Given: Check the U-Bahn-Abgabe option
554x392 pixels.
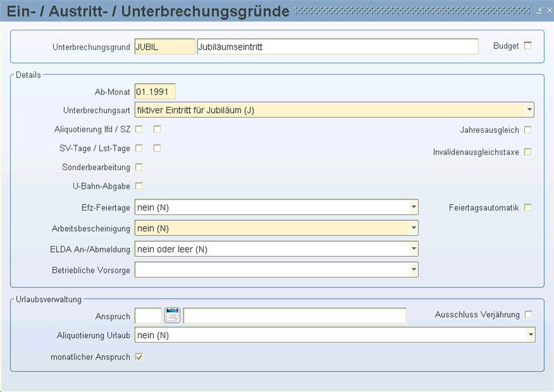Looking at the screenshot, I should (x=139, y=186).
